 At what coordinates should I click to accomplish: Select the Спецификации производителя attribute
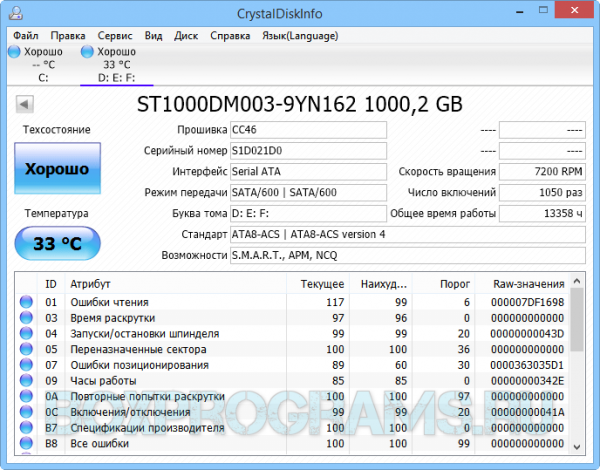tap(147, 428)
